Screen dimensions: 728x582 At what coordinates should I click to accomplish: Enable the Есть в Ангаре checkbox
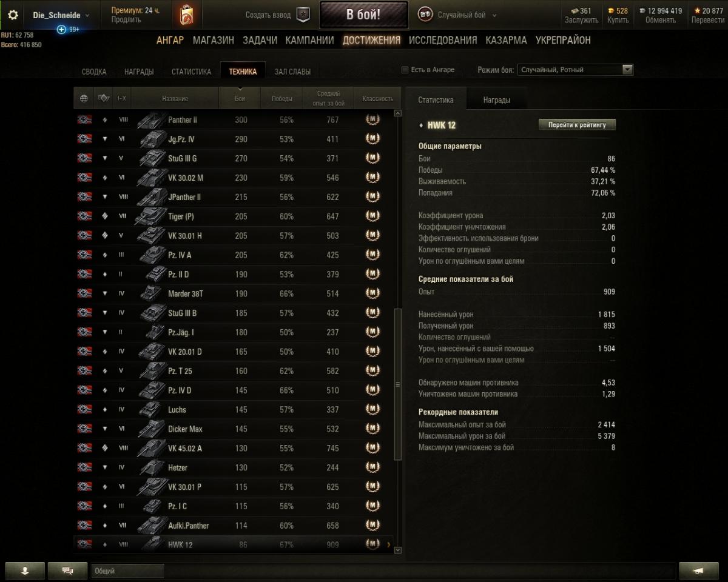pos(405,70)
